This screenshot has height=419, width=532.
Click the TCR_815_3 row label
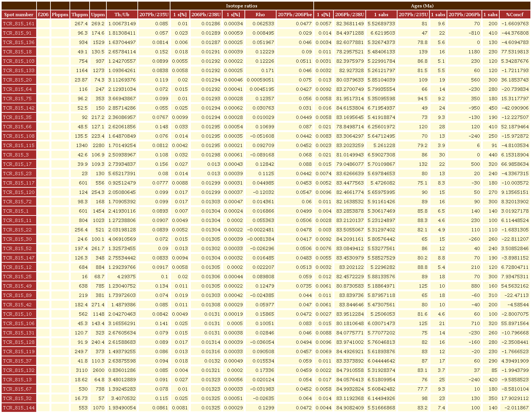point(19,155)
